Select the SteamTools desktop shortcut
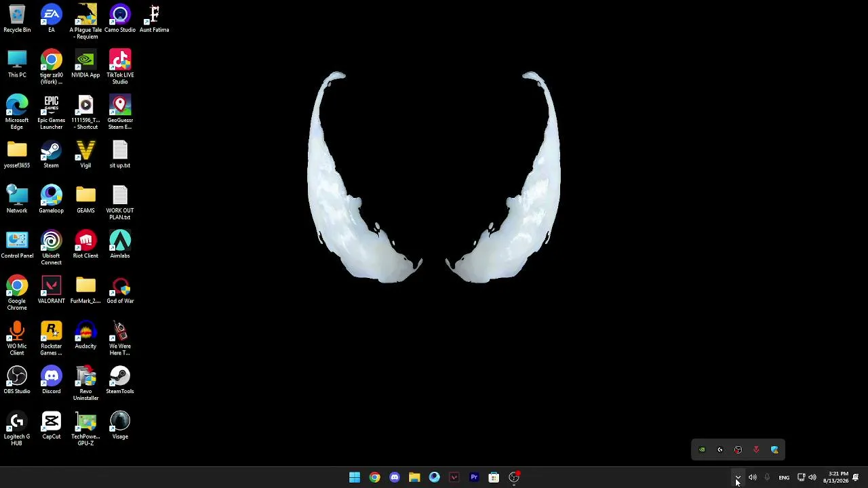This screenshot has width=868, height=488. (x=120, y=381)
